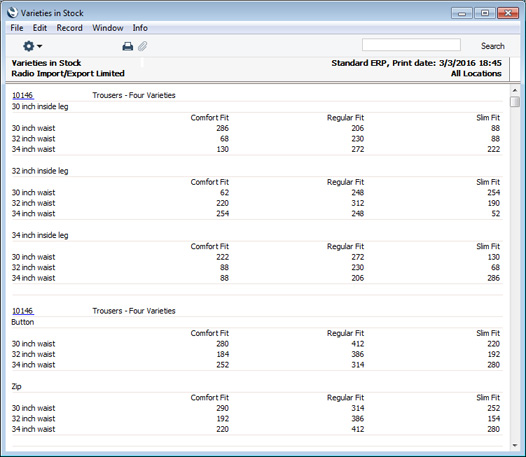The image size is (526, 457).
Task: Click the vertical scrollbar thumb
Action: [x=515, y=101]
